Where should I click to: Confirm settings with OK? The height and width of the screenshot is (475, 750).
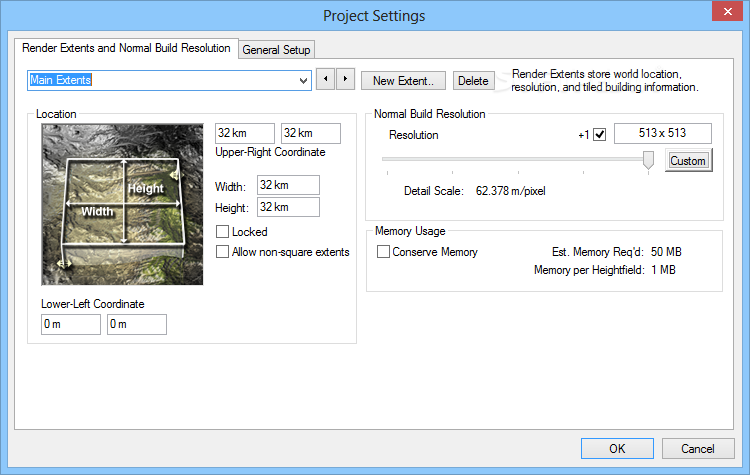pyautogui.click(x=617, y=449)
